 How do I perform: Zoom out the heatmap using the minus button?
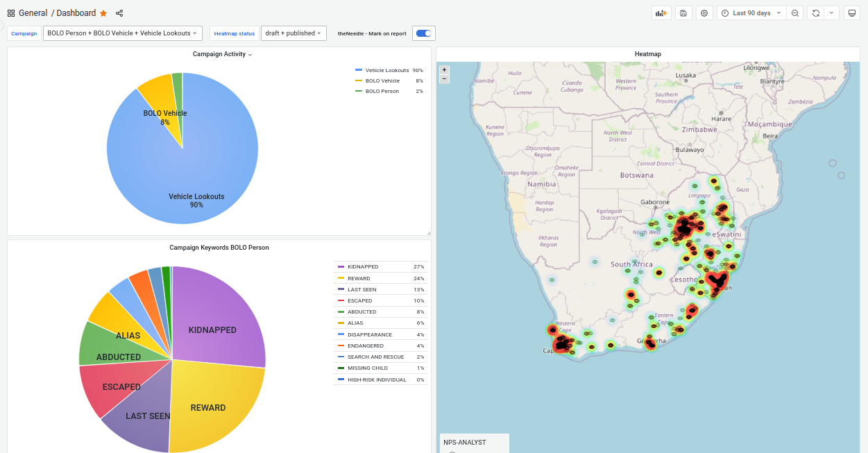coord(444,79)
